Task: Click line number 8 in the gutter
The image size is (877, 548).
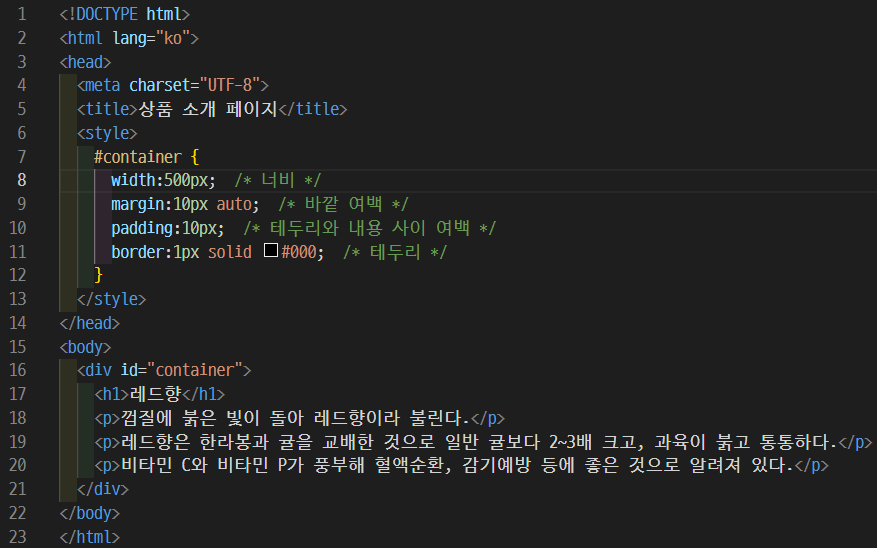Action: click(21, 180)
